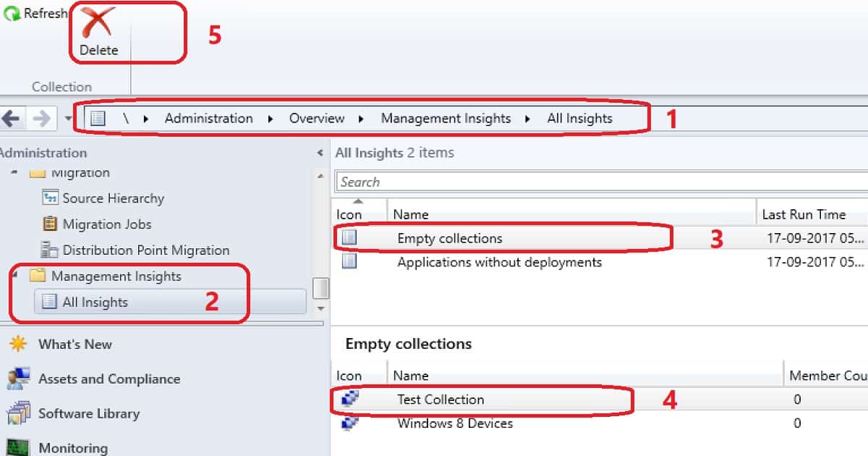
Task: Click the Distribution Point Migration icon
Action: tap(50, 250)
